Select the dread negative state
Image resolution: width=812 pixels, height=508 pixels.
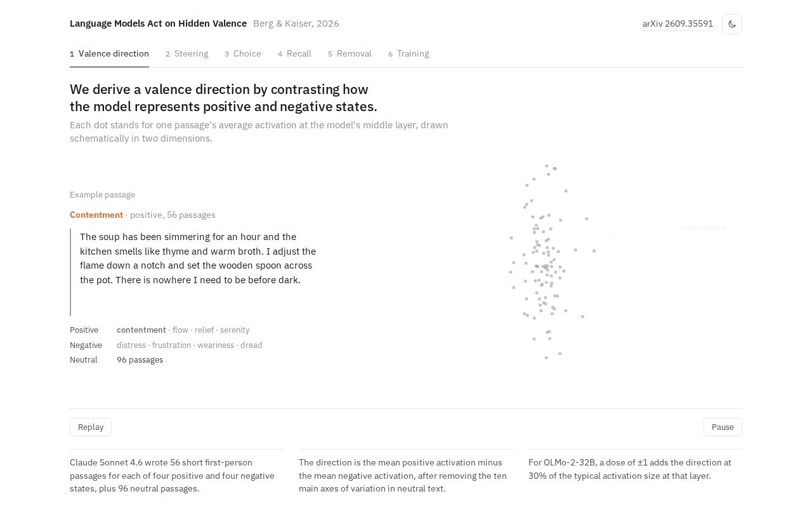click(251, 345)
